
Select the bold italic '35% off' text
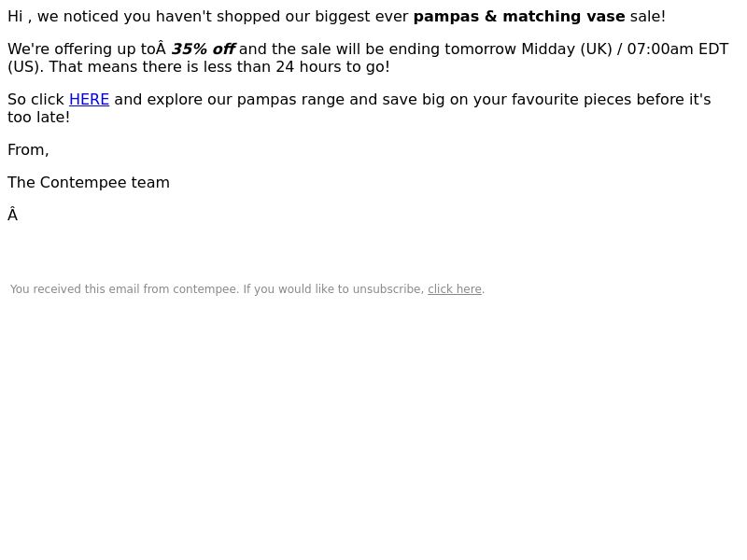[x=203, y=49]
